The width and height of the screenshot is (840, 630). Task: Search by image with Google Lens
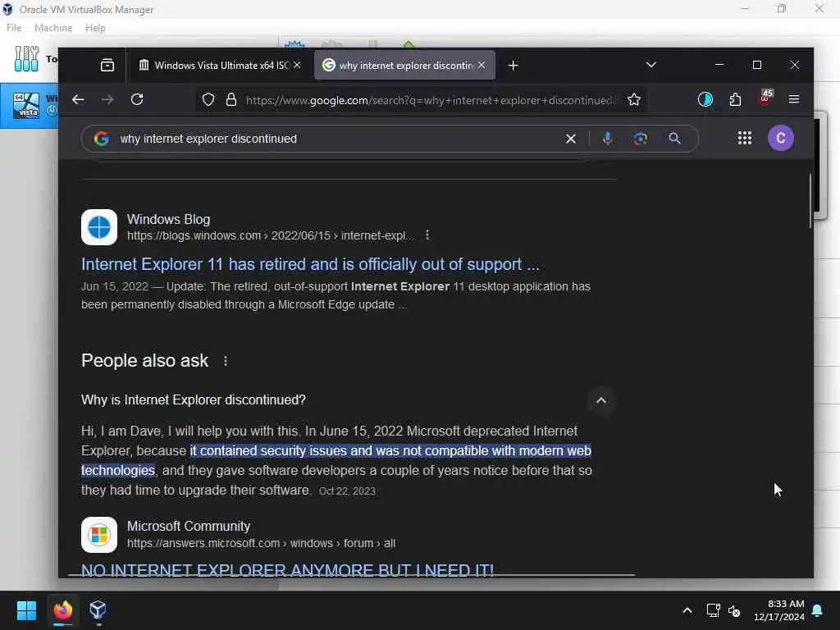point(641,139)
